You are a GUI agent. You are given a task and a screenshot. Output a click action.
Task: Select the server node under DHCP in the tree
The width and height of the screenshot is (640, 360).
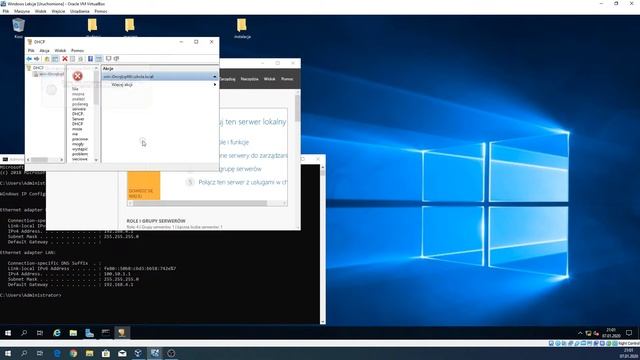(49, 74)
